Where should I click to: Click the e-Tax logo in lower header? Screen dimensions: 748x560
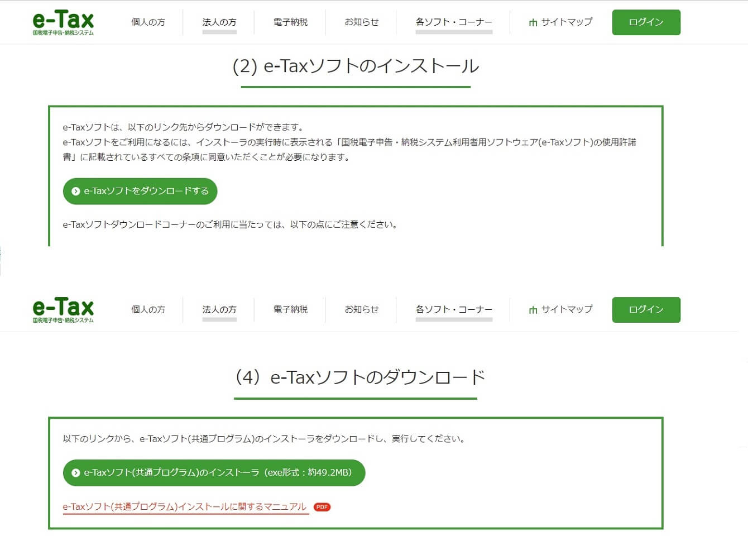[x=63, y=310]
